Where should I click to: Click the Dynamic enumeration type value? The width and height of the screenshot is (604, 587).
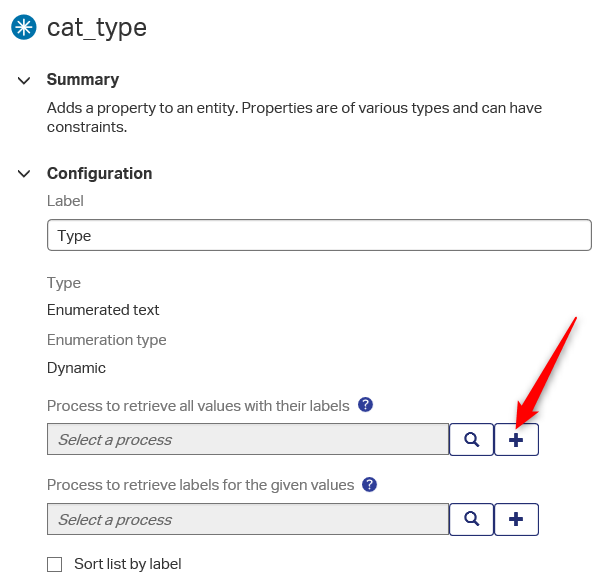coord(76,368)
